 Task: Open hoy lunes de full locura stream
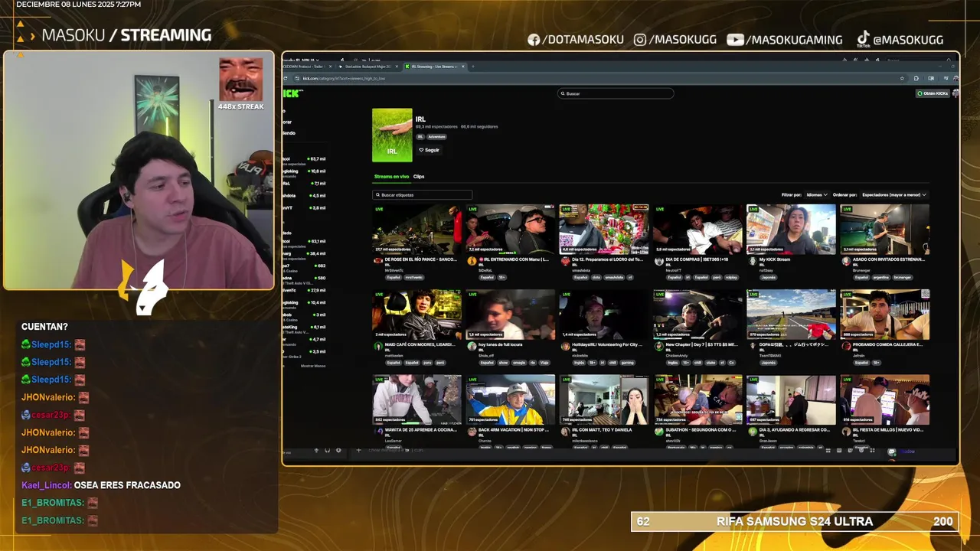coord(501,344)
